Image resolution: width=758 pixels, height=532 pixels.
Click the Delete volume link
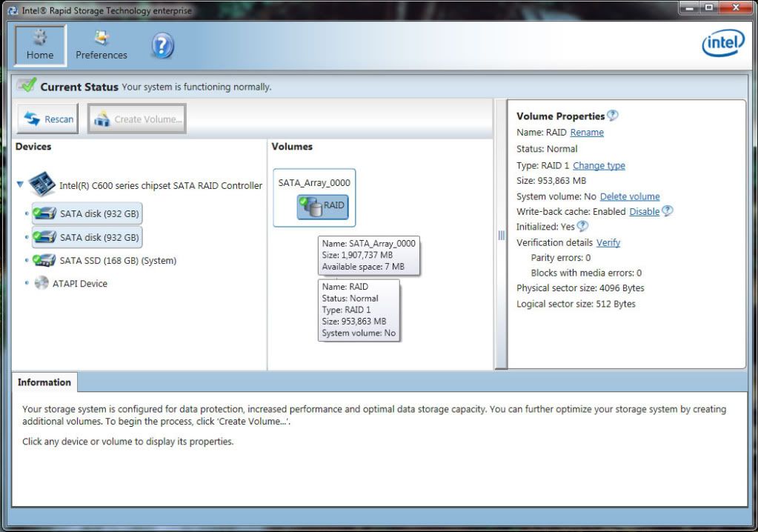click(630, 196)
